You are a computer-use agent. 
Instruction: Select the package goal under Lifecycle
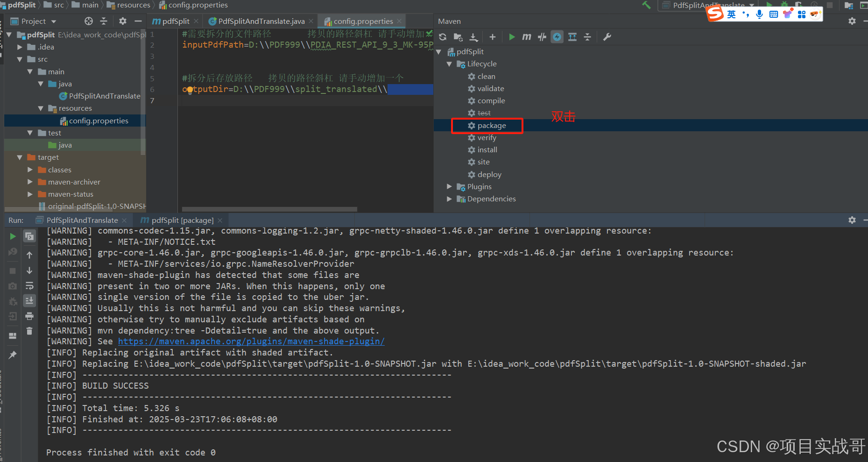492,125
